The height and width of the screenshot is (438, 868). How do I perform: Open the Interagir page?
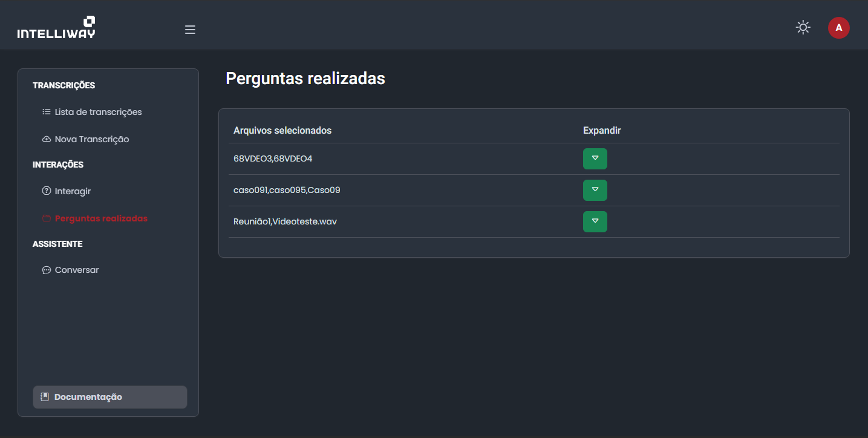pyautogui.click(x=73, y=191)
